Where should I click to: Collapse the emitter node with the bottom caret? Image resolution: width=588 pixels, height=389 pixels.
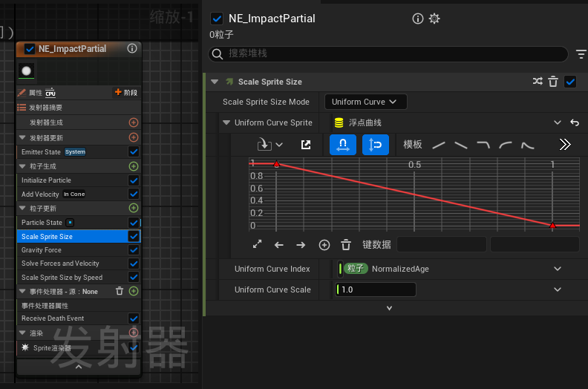(x=79, y=367)
